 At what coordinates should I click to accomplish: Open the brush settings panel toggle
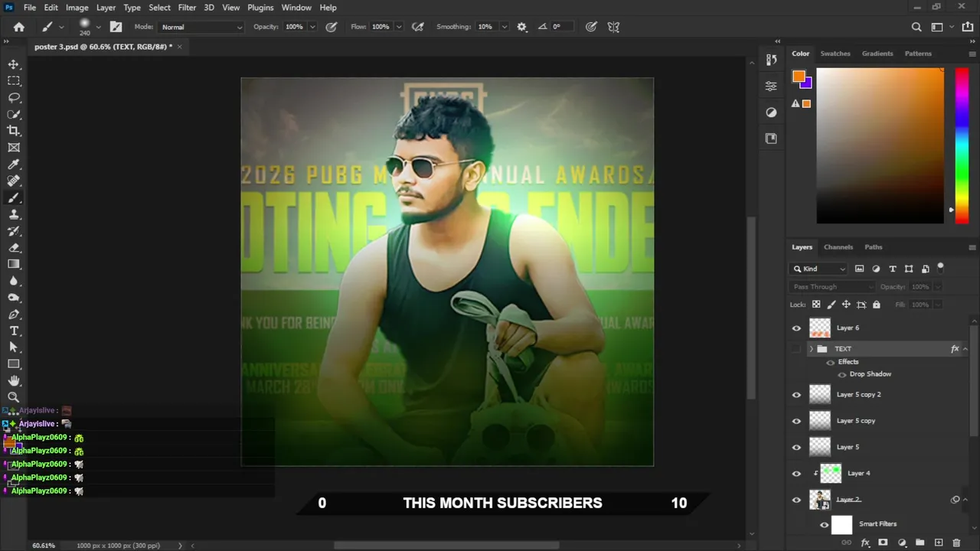pos(116,27)
